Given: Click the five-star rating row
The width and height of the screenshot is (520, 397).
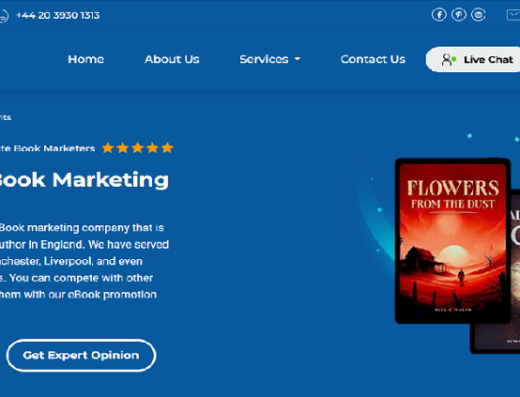Looking at the screenshot, I should tap(138, 148).
